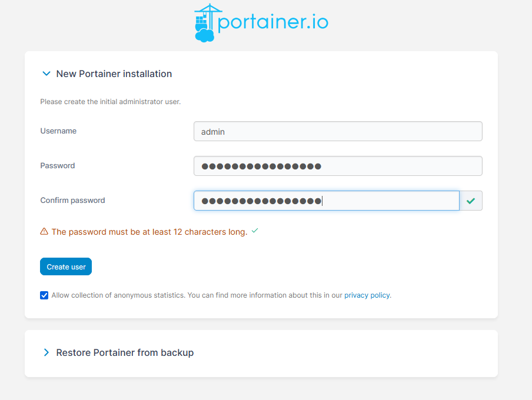Click into the Confirm password field
The width and height of the screenshot is (532, 400).
327,201
